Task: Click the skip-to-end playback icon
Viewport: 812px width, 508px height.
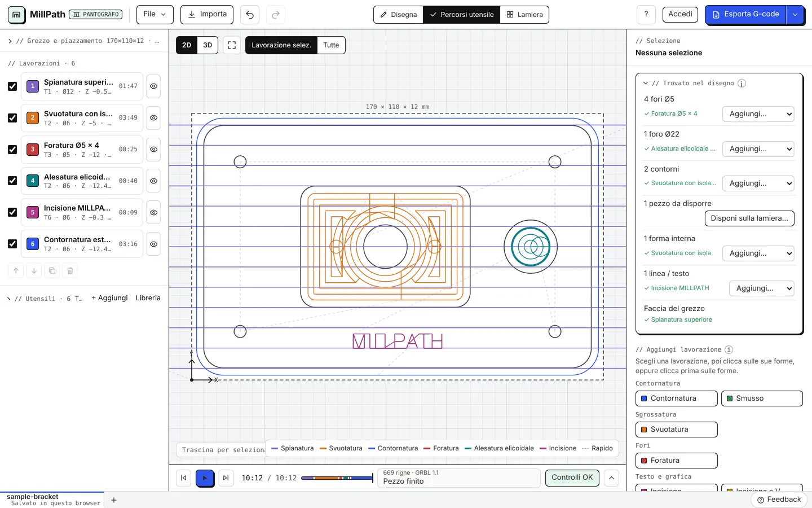Action: tap(226, 478)
